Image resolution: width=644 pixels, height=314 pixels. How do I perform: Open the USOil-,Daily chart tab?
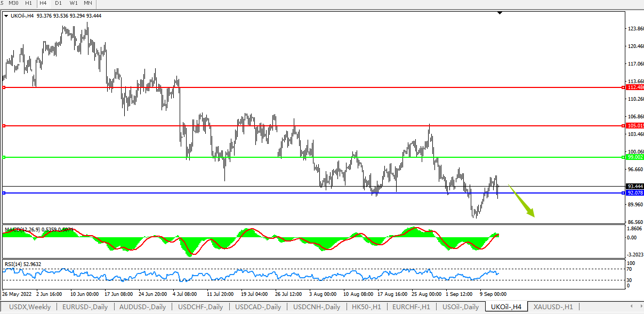[461, 307]
